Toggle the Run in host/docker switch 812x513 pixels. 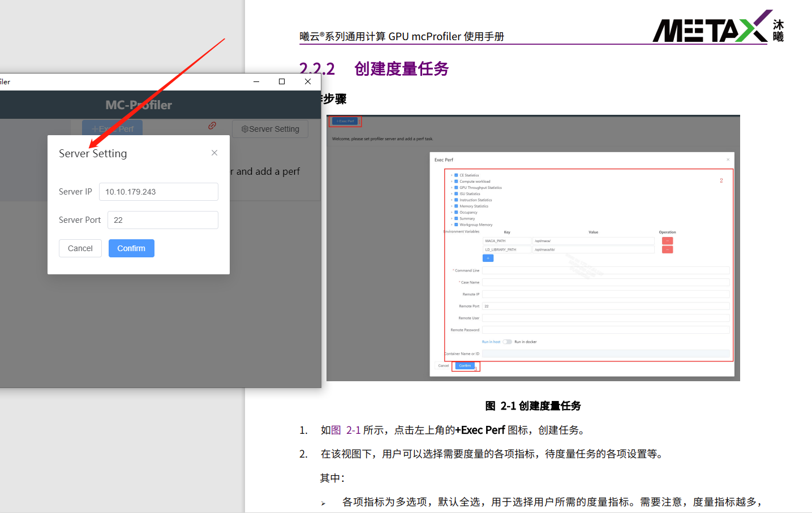[507, 342]
